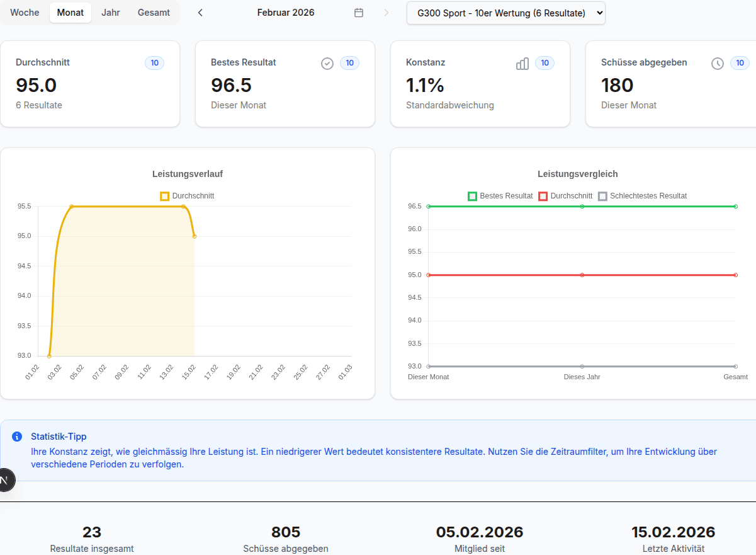Go to next month with right chevron

pos(386,13)
